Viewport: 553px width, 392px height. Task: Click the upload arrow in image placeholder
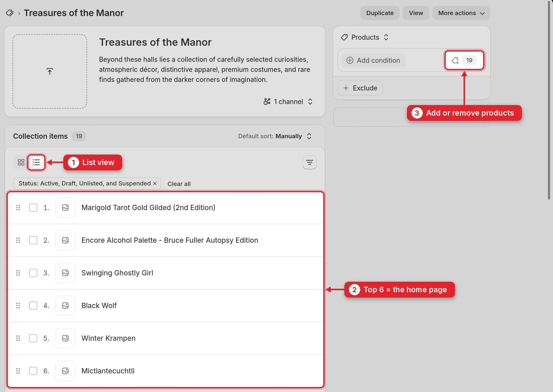50,71
